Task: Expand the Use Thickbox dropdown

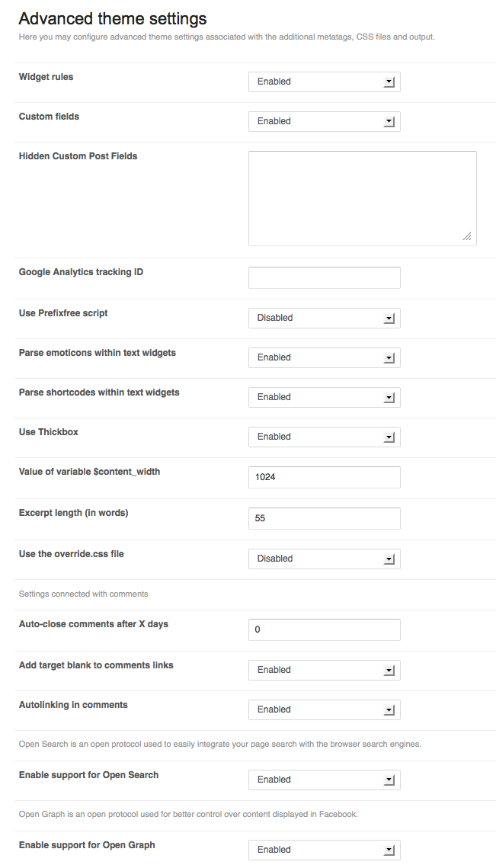Action: click(324, 437)
